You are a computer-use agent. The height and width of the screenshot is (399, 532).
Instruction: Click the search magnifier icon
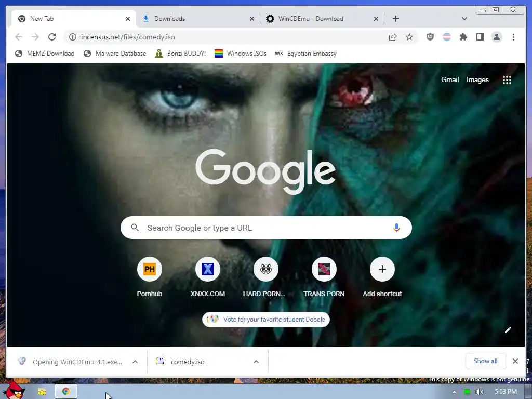coord(135,228)
